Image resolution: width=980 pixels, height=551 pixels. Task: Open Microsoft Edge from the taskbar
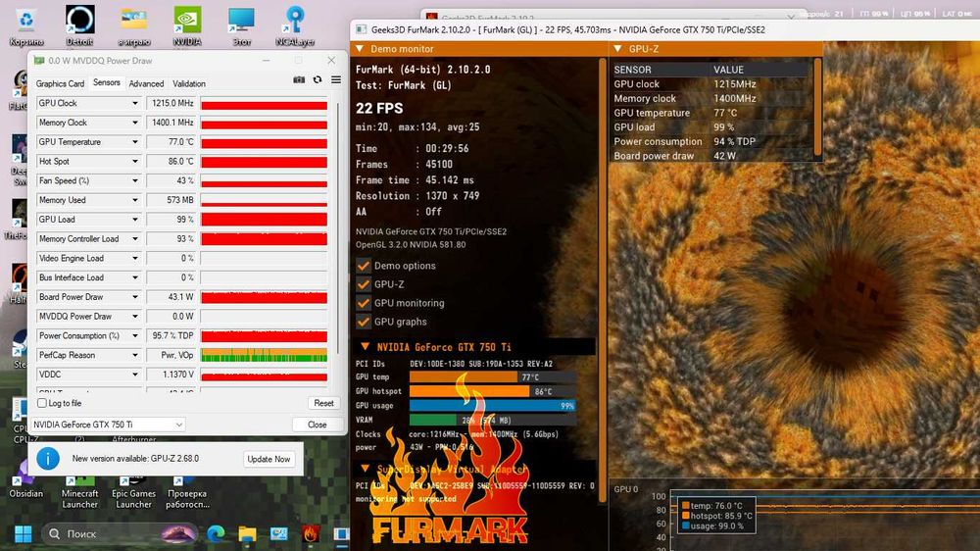[x=217, y=533]
